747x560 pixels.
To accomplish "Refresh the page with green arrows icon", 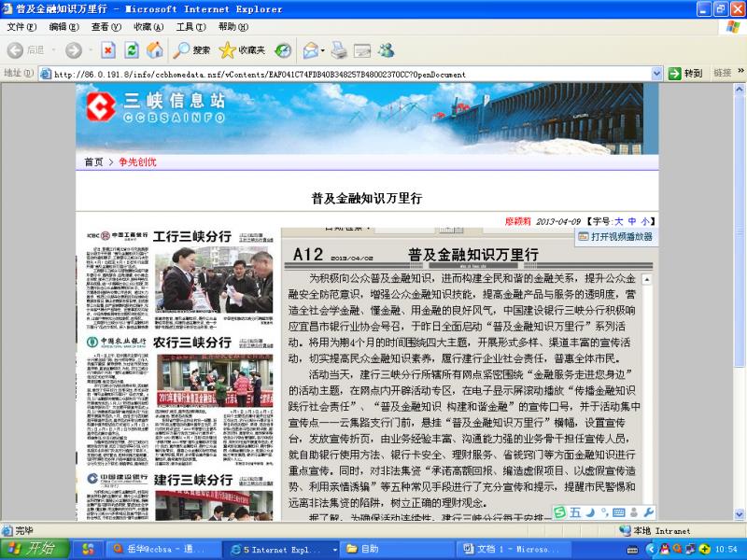I will tap(132, 50).
